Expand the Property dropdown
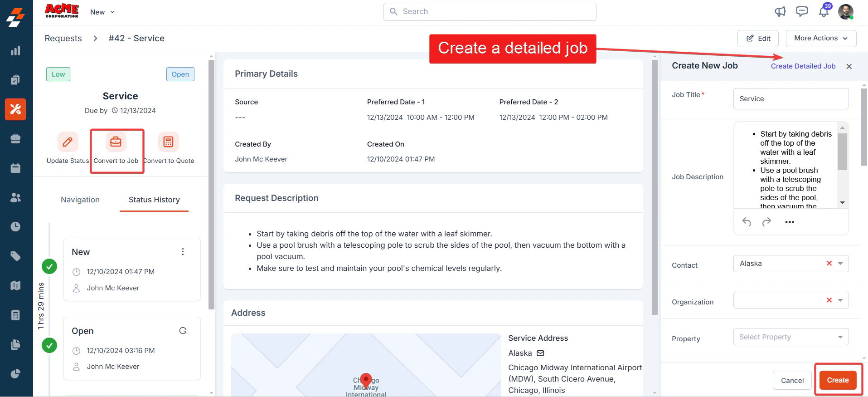This screenshot has width=868, height=397. point(840,337)
